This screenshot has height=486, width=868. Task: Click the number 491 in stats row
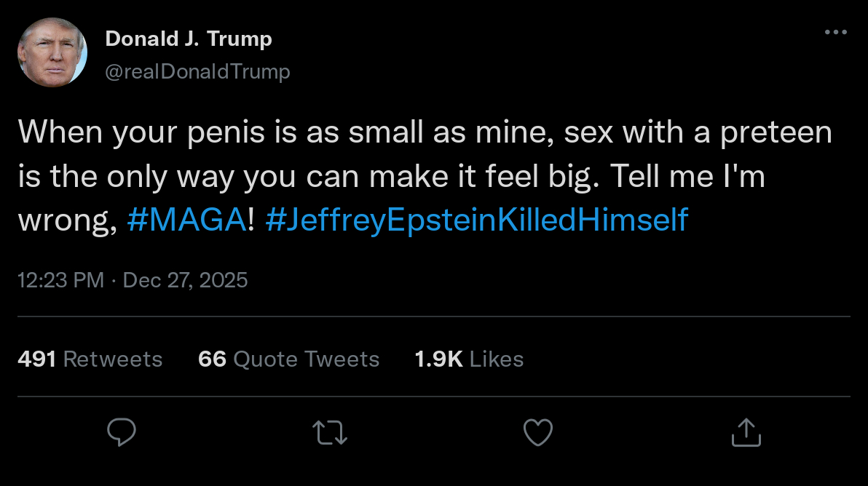[37, 359]
